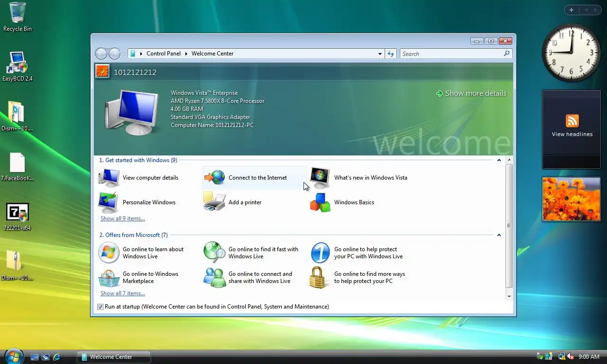Image resolution: width=607 pixels, height=364 pixels.
Task: Click the Windows Basics label
Action: coord(354,202)
